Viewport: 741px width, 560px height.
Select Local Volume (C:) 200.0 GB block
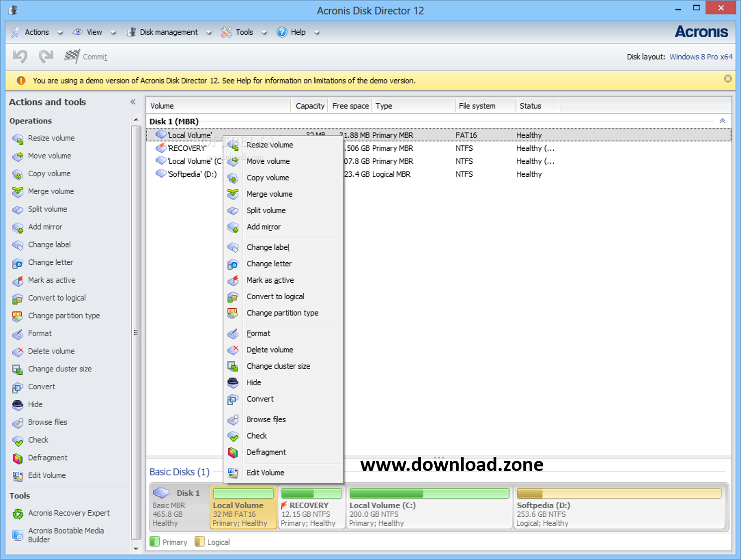(x=430, y=507)
